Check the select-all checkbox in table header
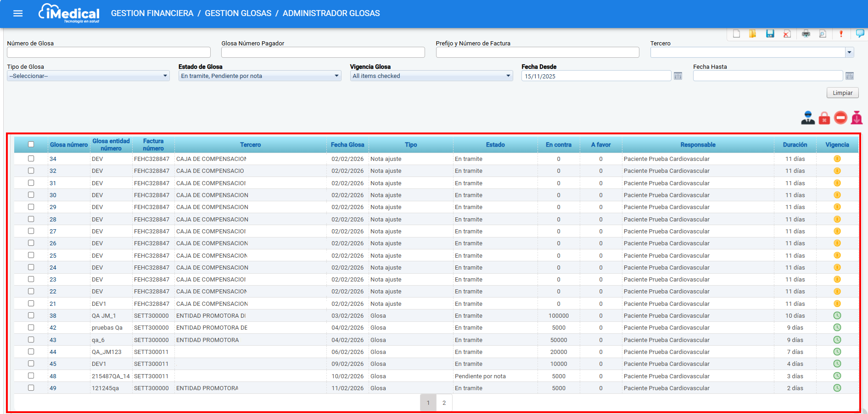The height and width of the screenshot is (414, 868). tap(31, 144)
